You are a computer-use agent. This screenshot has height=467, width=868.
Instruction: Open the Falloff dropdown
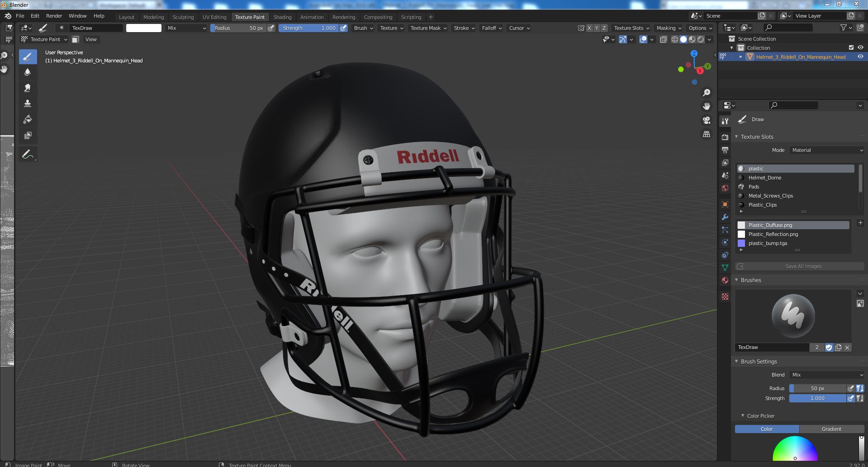[x=492, y=28]
